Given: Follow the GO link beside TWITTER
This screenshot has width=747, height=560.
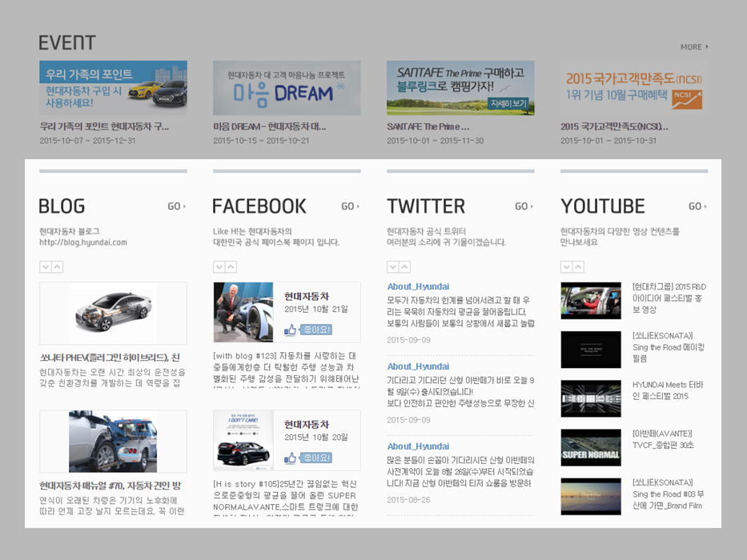Looking at the screenshot, I should tap(524, 206).
